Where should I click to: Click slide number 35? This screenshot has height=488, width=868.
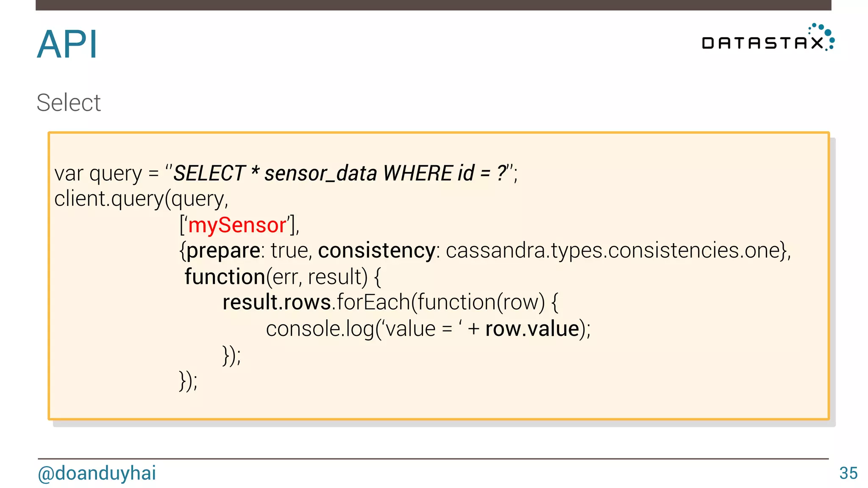point(848,473)
